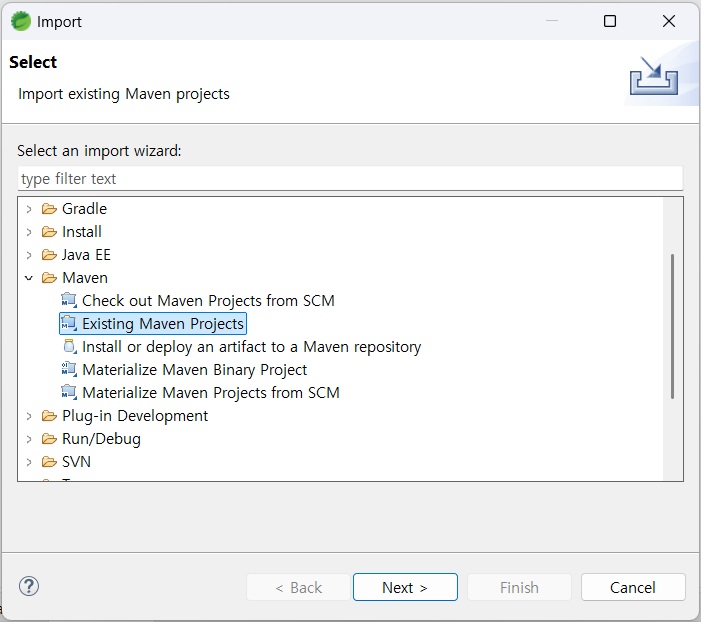The image size is (701, 622).
Task: Choose Install or deploy an artifact entry
Action: point(252,347)
